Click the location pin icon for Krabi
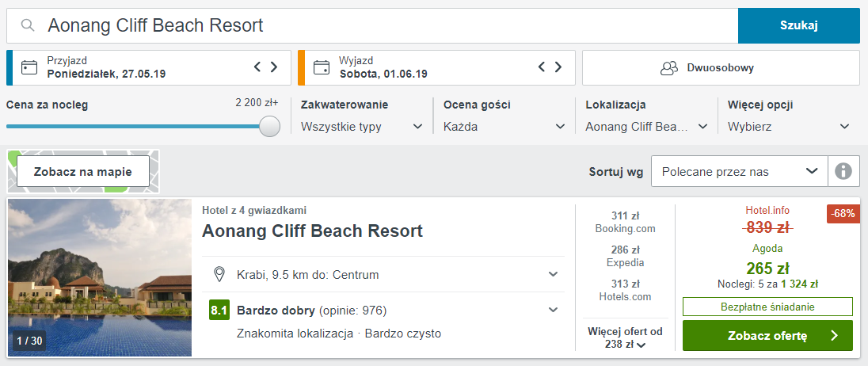 219,274
